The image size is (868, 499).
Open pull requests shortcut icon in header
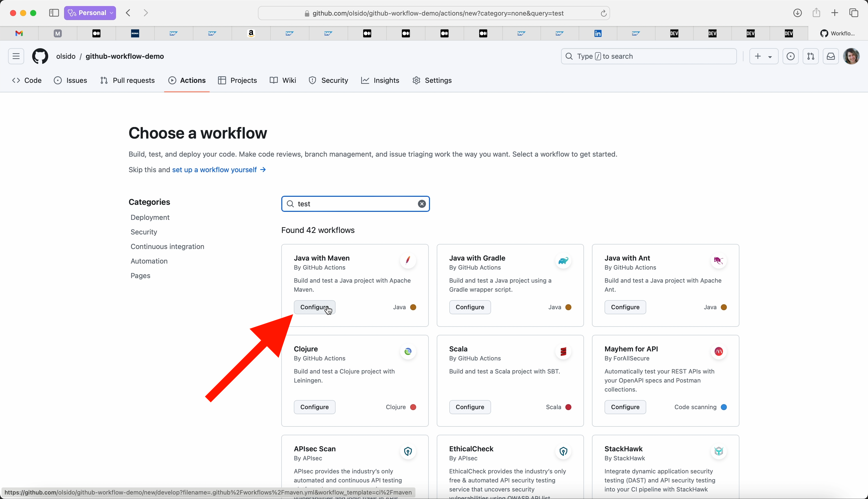tap(810, 56)
